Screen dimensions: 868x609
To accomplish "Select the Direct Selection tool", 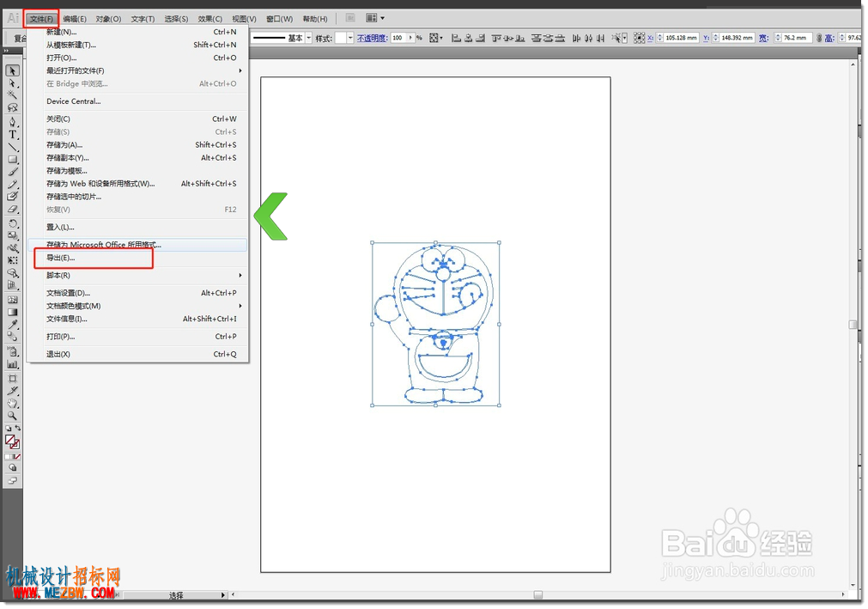I will click(12, 83).
